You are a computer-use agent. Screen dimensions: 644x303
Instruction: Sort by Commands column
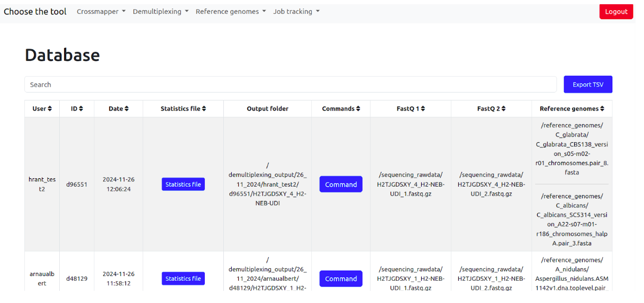341,109
